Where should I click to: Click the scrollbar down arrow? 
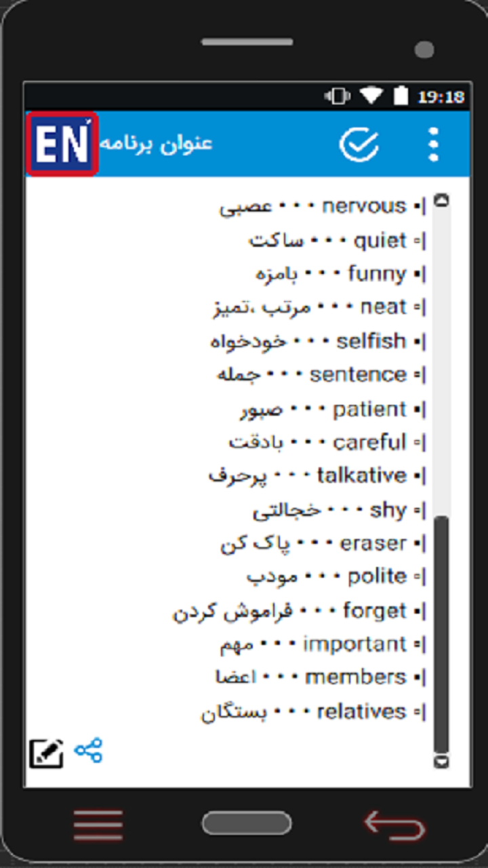point(442,762)
